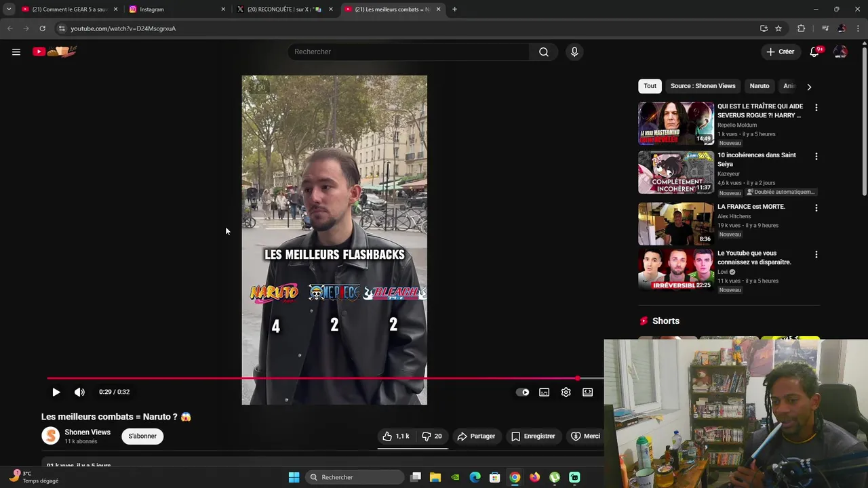Open Task View on taskbar
The width and height of the screenshot is (868, 488).
pyautogui.click(x=416, y=477)
